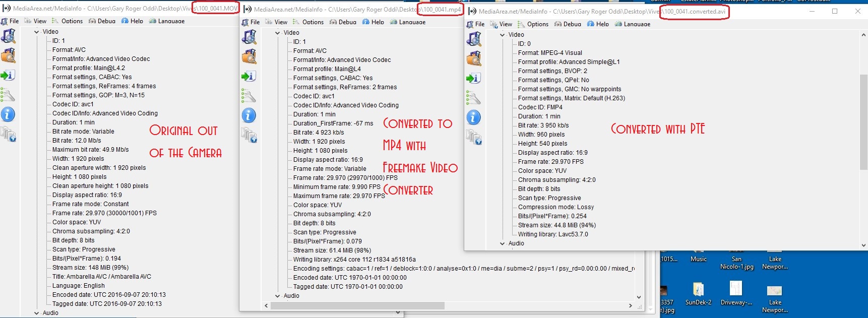The width and height of the screenshot is (868, 318).
Task: Click View selector icon in 100_0041.MOV window sidebar
Action: point(8,134)
